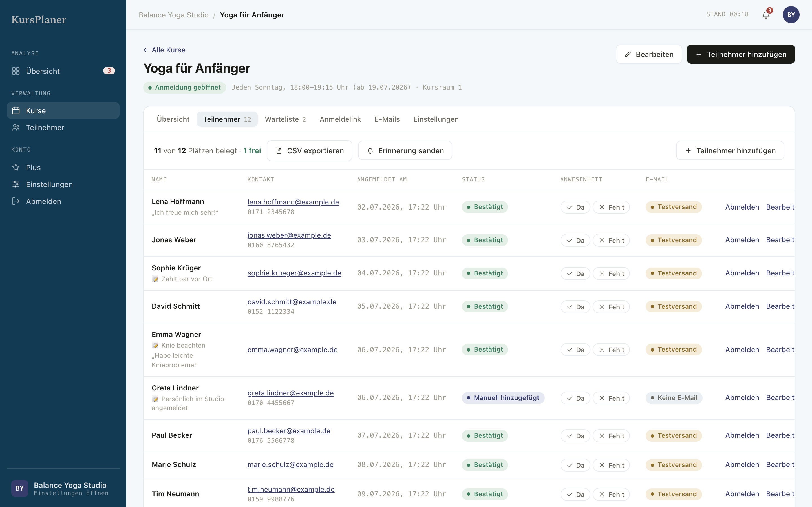Click the Bearbeiten pencil button
Viewport: 812px width, 507px height.
tap(648, 54)
